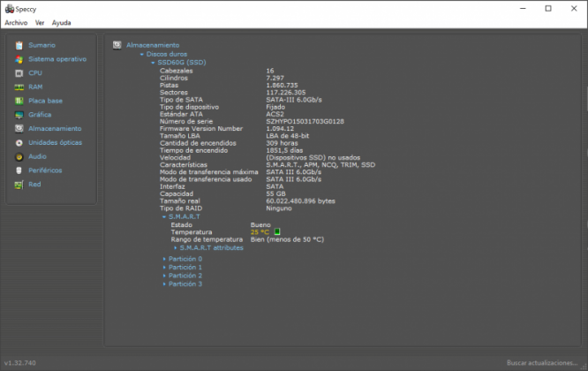Viewport: 588px width, 371px height.
Task: Click Buscar actualizaciones link
Action: [x=542, y=363]
